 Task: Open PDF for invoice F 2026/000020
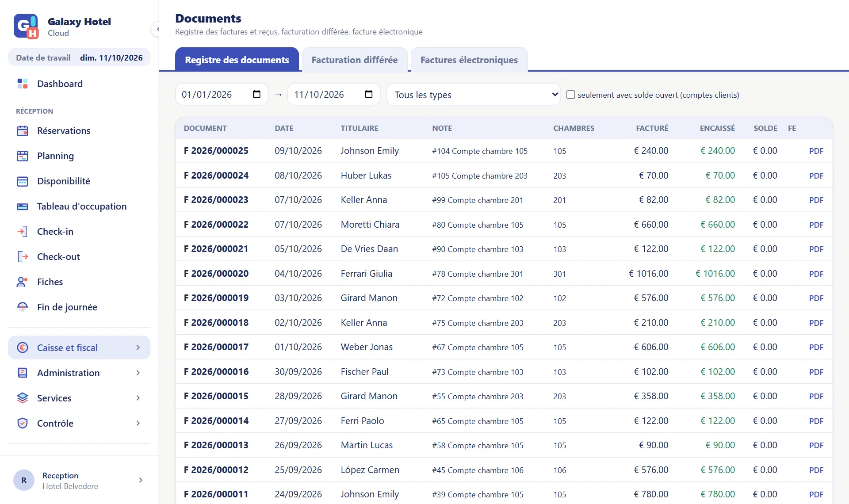pyautogui.click(x=816, y=274)
